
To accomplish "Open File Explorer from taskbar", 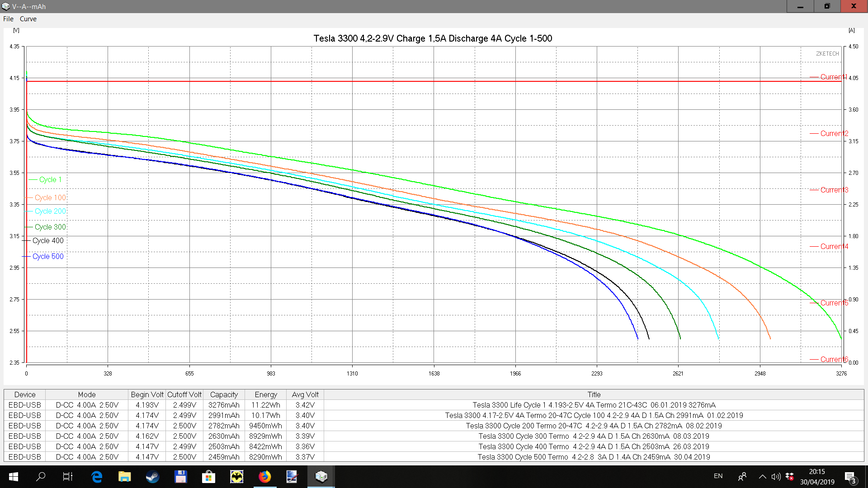I will 124,477.
